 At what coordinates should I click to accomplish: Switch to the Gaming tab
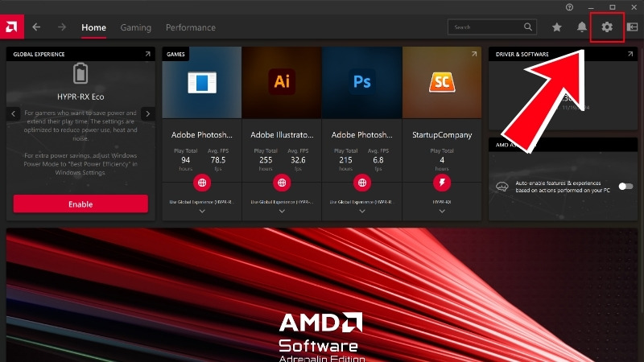(135, 27)
